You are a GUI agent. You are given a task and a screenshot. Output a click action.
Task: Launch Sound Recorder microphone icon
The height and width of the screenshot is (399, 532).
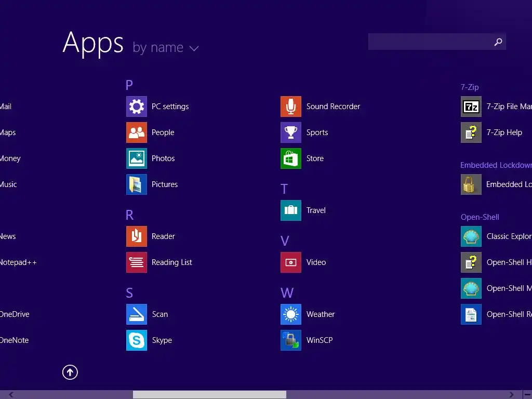click(x=291, y=107)
